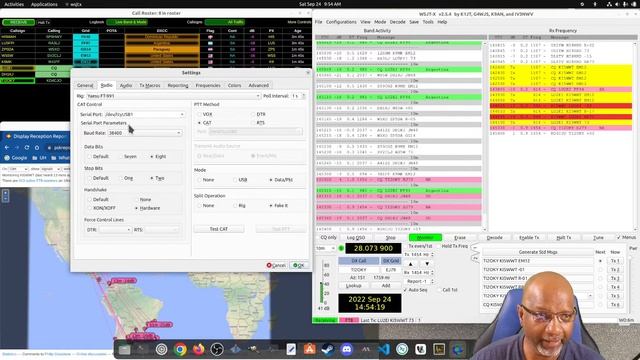This screenshot has height=360, width=640.
Task: Click the Band Activity scrollbar
Action: pos(484,135)
